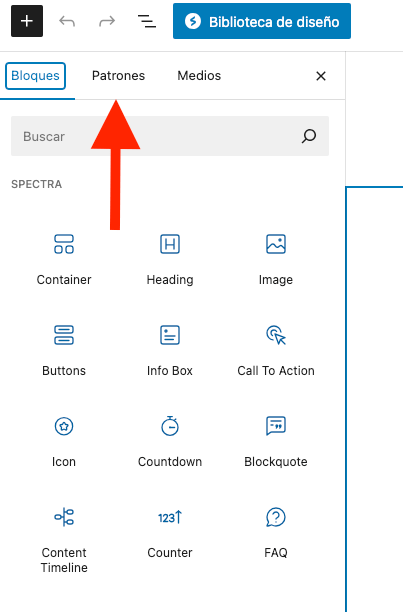Open the Medios tab
The height and width of the screenshot is (612, 403).
(199, 76)
